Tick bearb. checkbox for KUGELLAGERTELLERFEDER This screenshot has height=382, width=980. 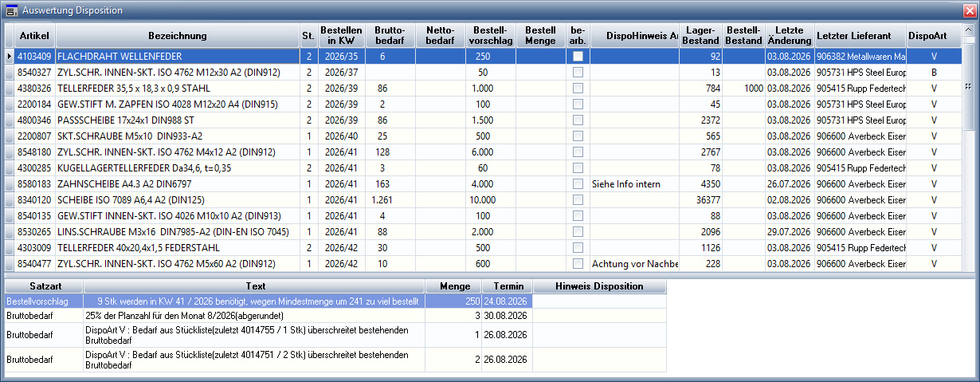tap(578, 168)
